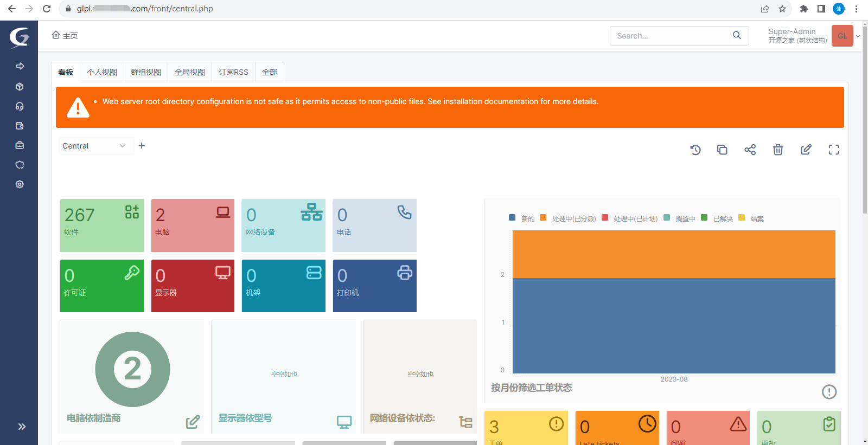Screen dimensions: 868x445
Task: Open the Management wallet icon in sidebar
Action: (20, 126)
